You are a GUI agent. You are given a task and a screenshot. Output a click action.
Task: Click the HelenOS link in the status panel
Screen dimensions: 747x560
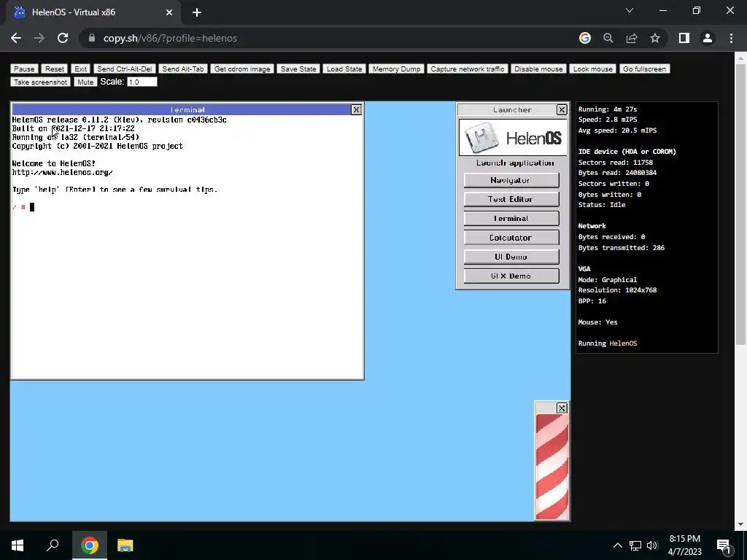(x=623, y=343)
